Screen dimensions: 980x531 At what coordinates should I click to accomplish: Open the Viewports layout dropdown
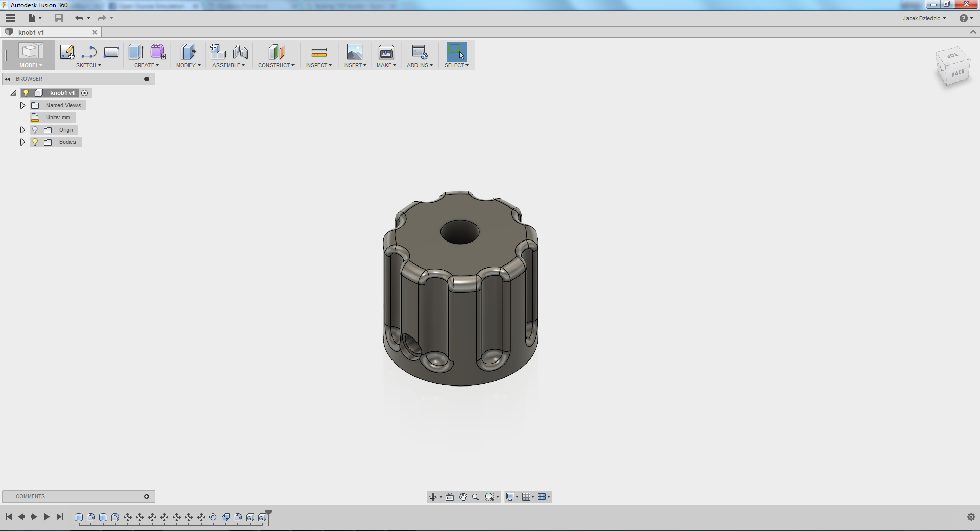tap(544, 497)
